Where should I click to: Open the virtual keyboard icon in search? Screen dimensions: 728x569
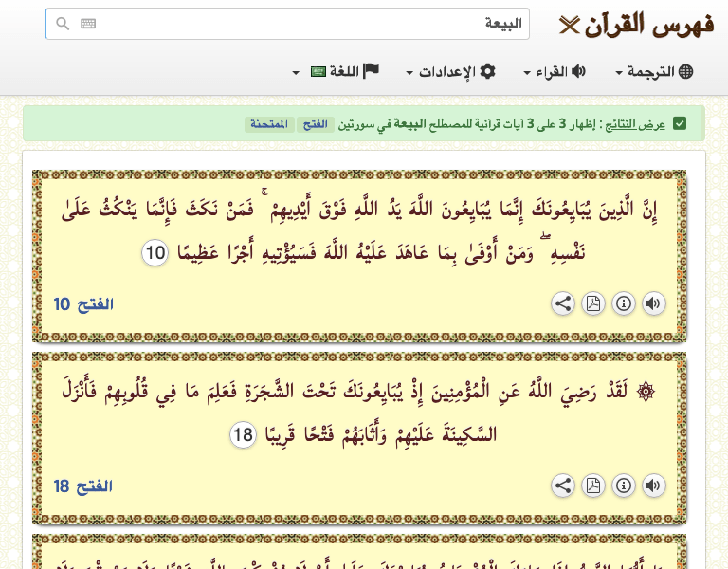(88, 24)
